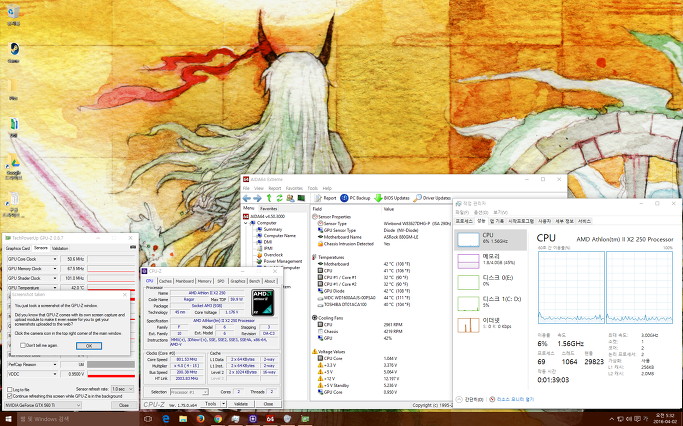The height and width of the screenshot is (426, 683).
Task: Open the GPU-Z Graphics Card tab
Action: click(x=18, y=248)
